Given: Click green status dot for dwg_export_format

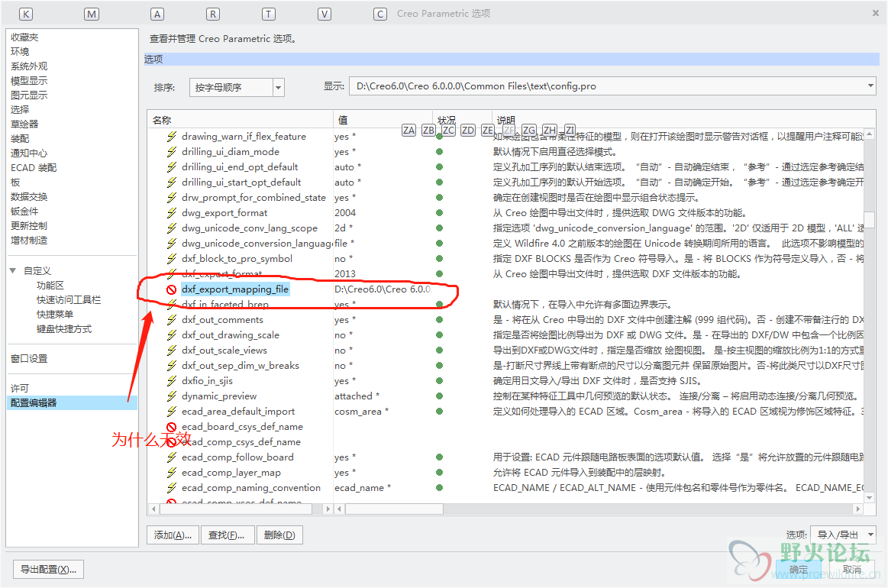Looking at the screenshot, I should (440, 213).
